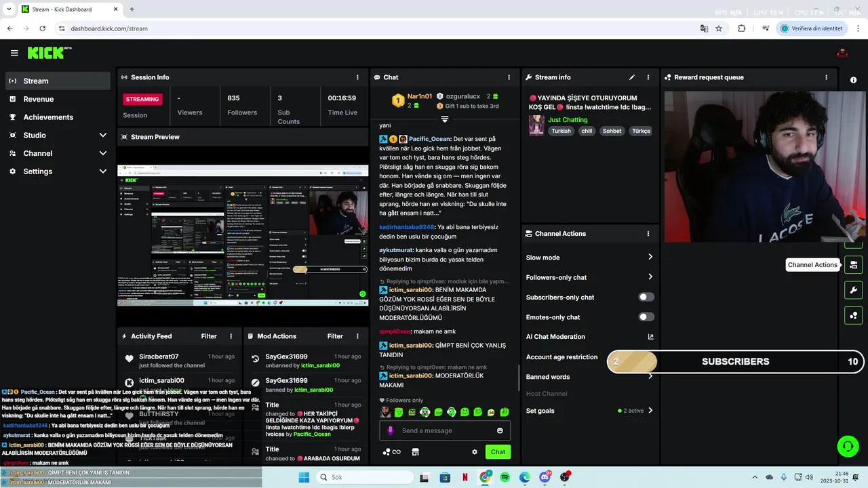Click the subscribers goal progress bar
This screenshot has width=868, height=488.
tap(736, 362)
